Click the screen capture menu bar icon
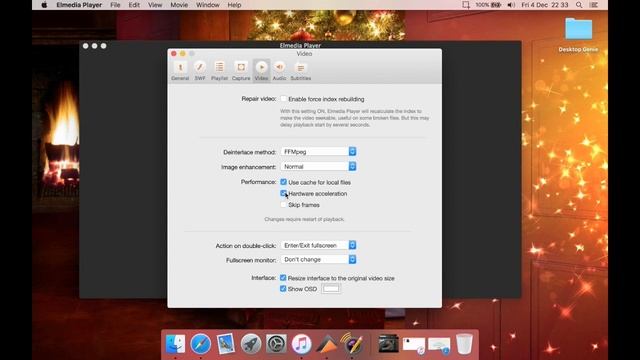 [x=466, y=5]
